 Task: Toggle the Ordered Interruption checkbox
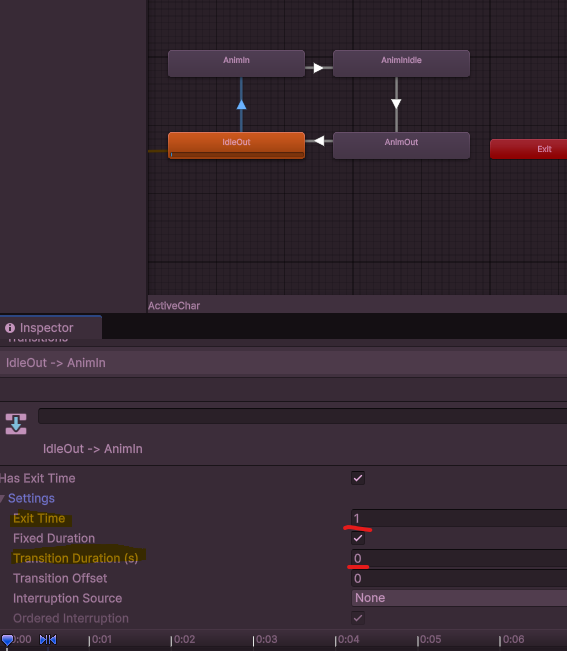tap(358, 618)
